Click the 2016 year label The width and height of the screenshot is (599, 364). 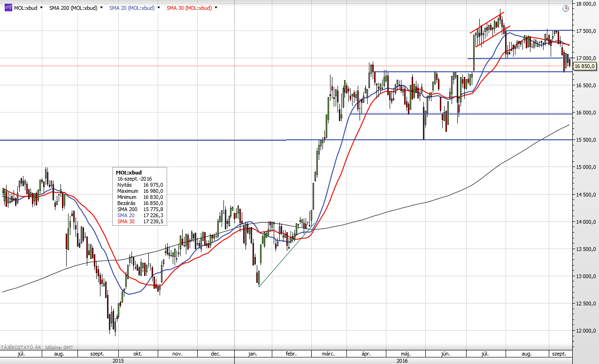[x=402, y=361]
